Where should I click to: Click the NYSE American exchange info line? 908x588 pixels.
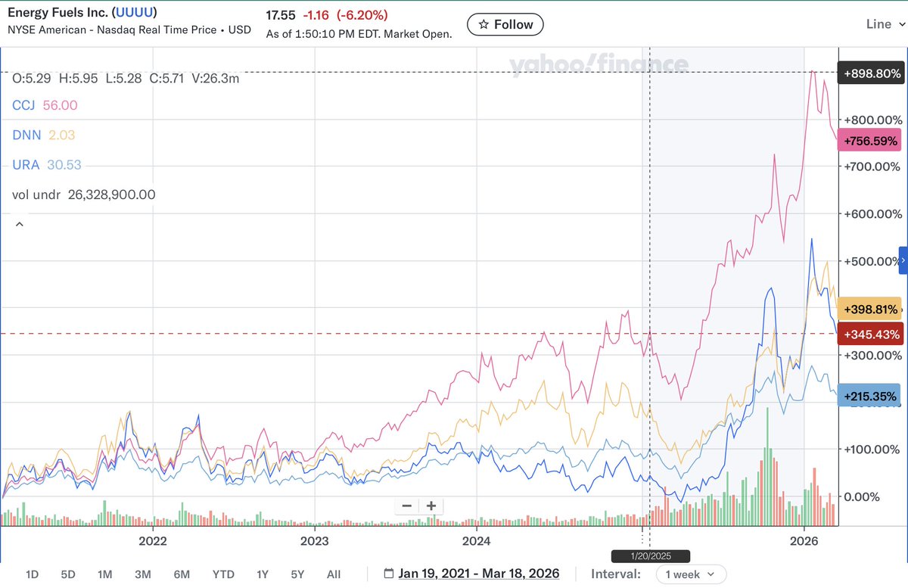131,30
